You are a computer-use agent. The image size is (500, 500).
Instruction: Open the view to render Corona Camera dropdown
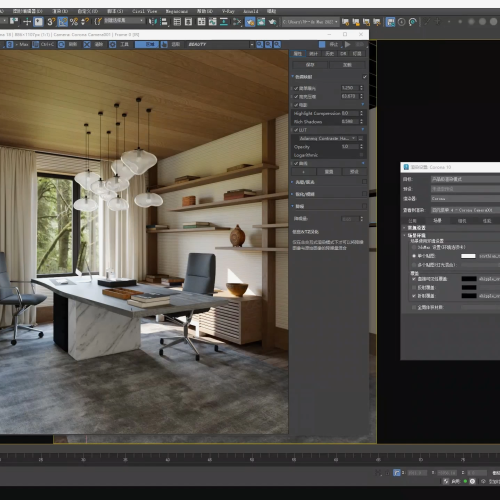coord(465,210)
